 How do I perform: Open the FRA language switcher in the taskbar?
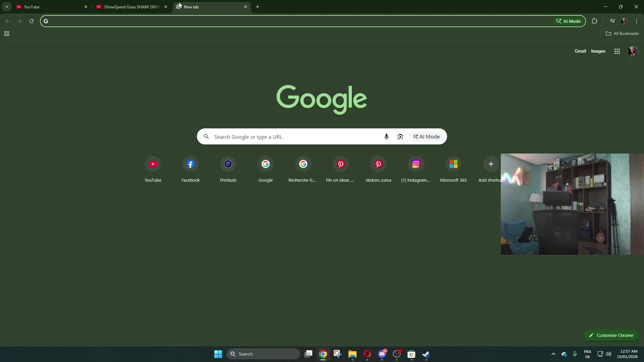click(588, 354)
